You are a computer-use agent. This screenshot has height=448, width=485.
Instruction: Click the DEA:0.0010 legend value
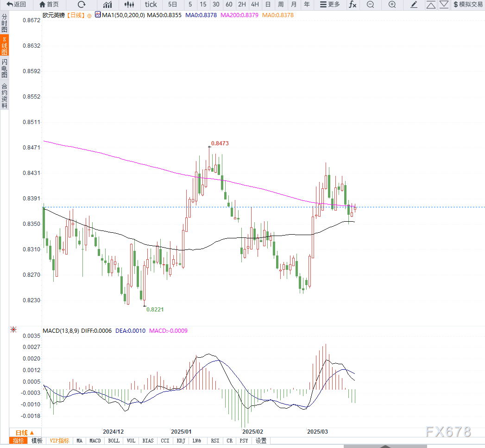(x=130, y=330)
